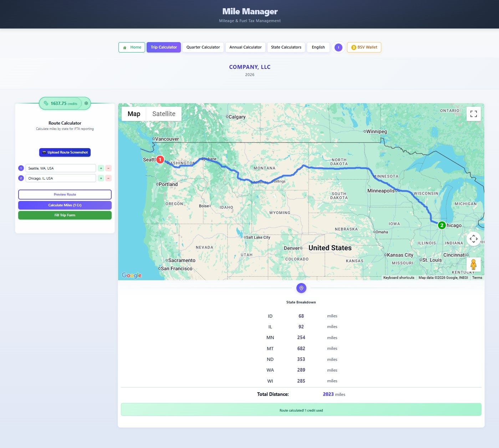This screenshot has width=499, height=448.
Task: Open the English language selector
Action: coord(318,47)
